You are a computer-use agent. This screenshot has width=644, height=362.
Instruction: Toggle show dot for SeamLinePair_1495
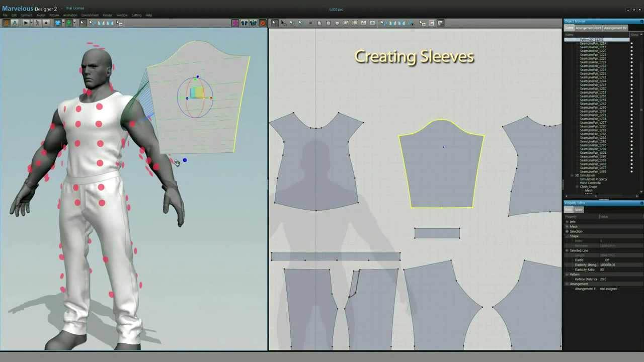[x=631, y=171]
